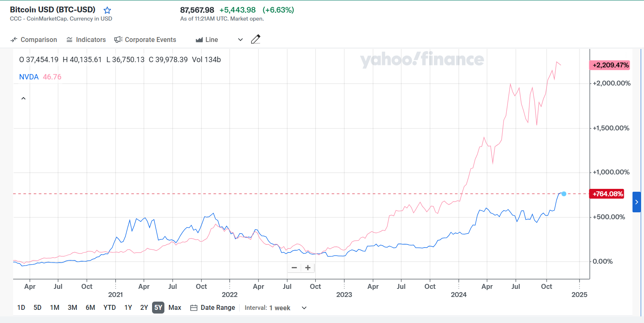Viewport: 644px width, 323px height.
Task: Click the +5,443.98 price change figure
Action: point(238,10)
